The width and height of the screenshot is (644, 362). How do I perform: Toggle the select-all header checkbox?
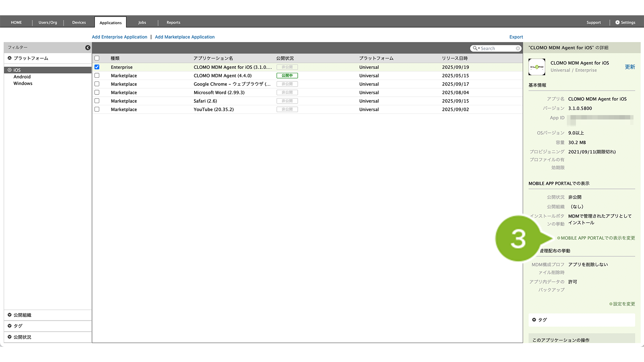tap(97, 58)
